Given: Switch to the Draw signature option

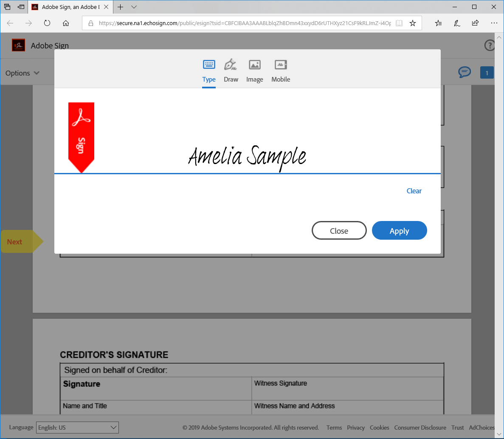Looking at the screenshot, I should [x=231, y=65].
